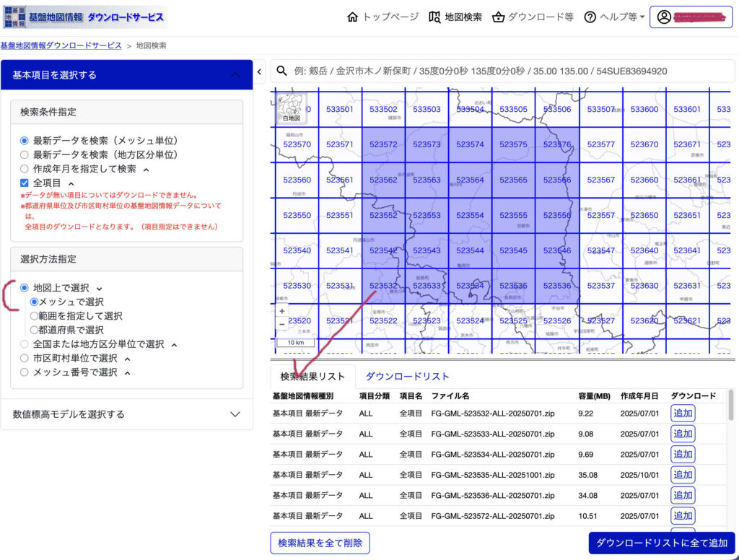Open 地図検索 map search icon

pyautogui.click(x=434, y=17)
